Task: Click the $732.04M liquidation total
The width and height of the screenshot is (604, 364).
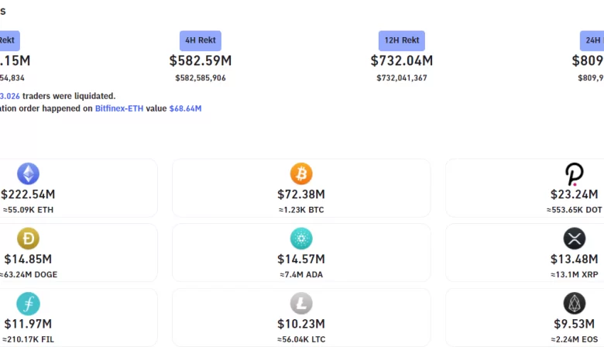Action: [x=401, y=60]
